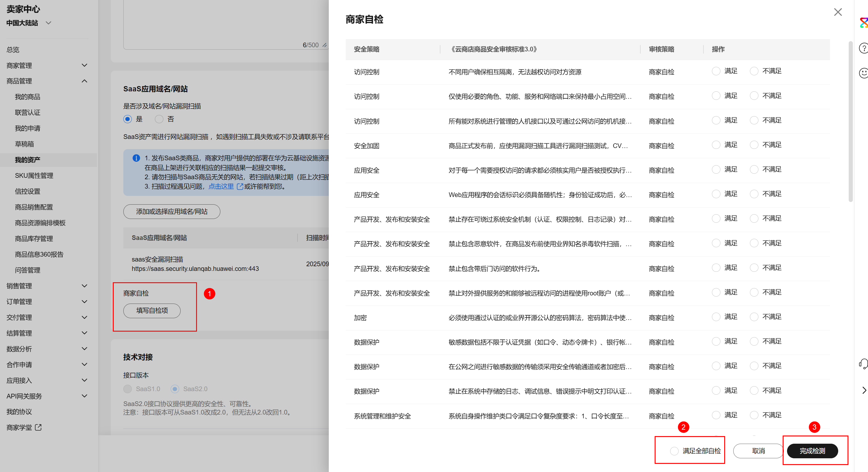This screenshot has height=472, width=868.
Task: Click the 填写自检项 button
Action: pos(152,310)
